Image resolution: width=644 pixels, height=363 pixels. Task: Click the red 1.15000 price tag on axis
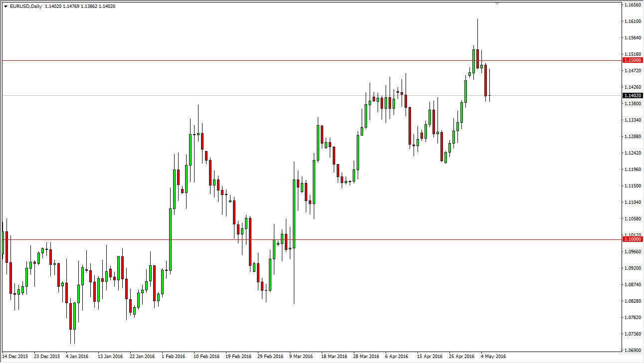point(632,60)
